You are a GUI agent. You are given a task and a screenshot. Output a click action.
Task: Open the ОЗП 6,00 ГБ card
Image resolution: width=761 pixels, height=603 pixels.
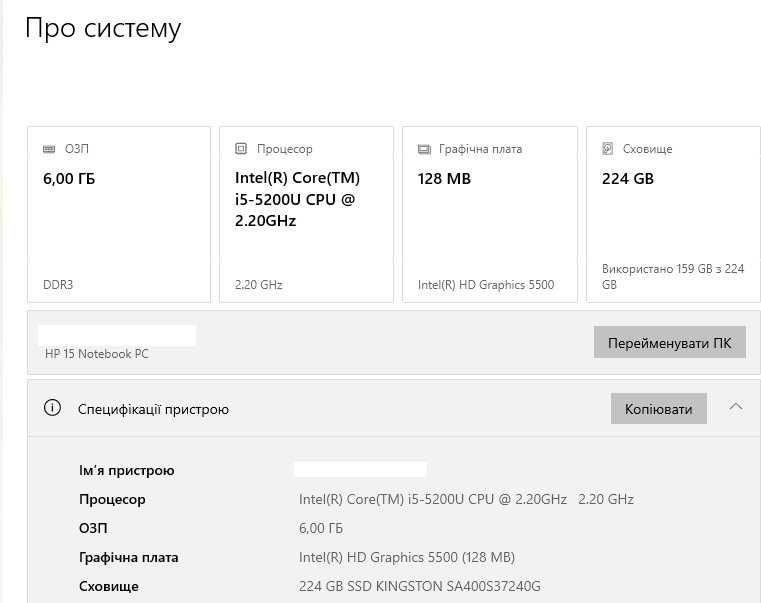(119, 215)
